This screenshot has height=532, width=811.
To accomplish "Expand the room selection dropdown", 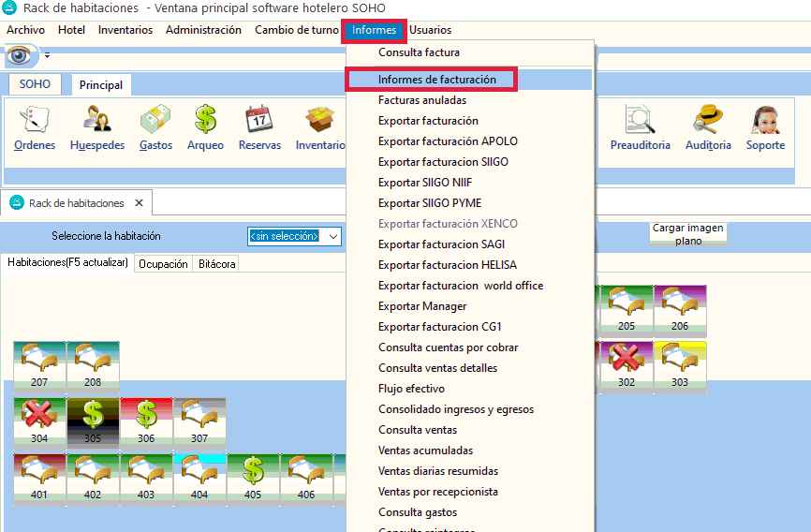I will (x=332, y=236).
